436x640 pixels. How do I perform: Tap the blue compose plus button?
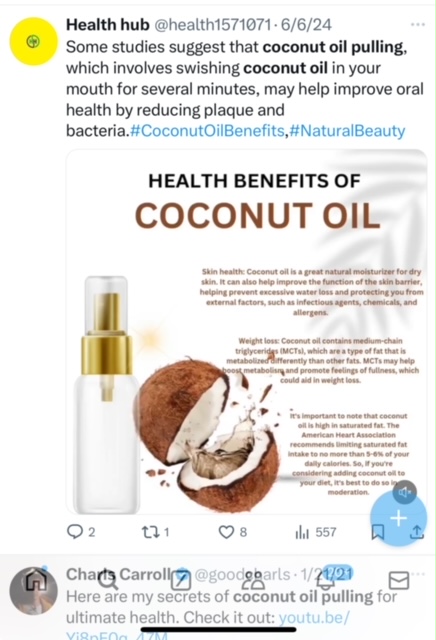398,518
